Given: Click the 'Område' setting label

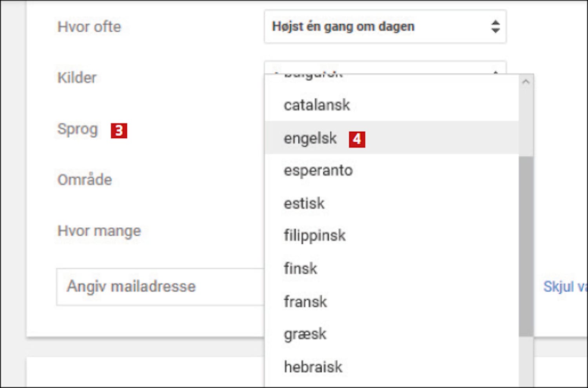Looking at the screenshot, I should pos(85,180).
